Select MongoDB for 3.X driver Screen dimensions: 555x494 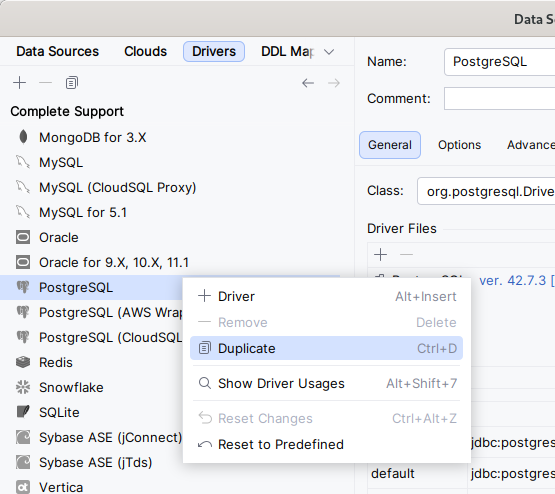(x=170, y=137)
